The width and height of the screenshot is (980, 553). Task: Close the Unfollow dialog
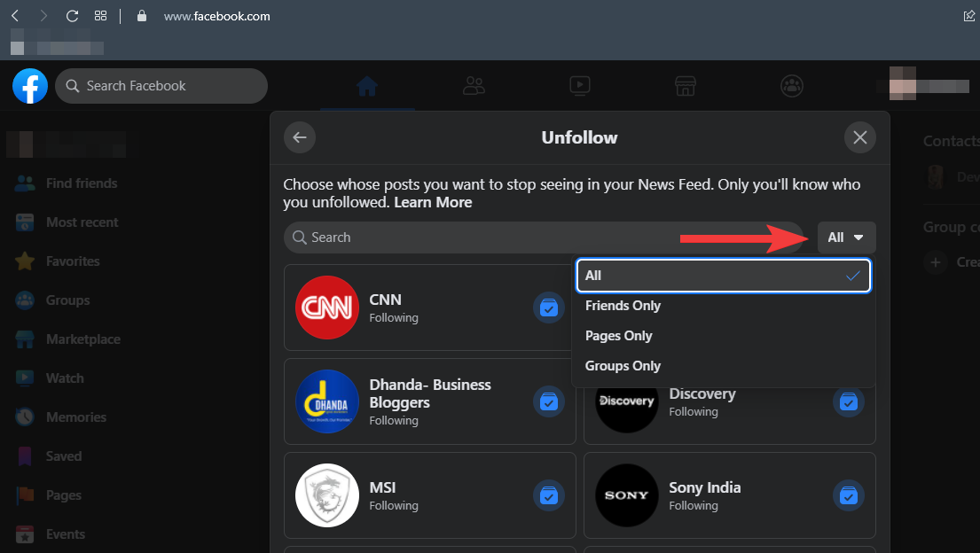click(x=859, y=137)
